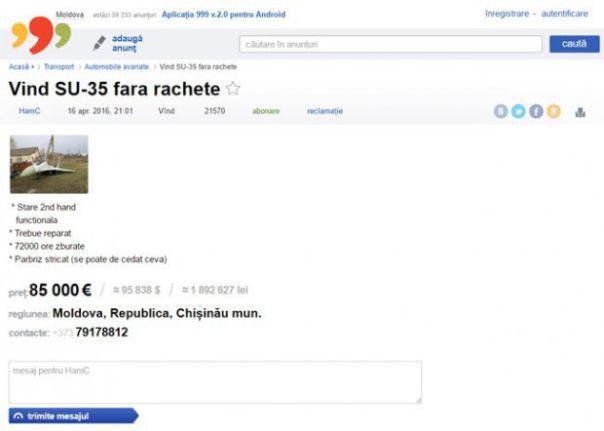This screenshot has height=431, width=604.
Task: Open the Transport breadcrumb category
Action: 59,67
